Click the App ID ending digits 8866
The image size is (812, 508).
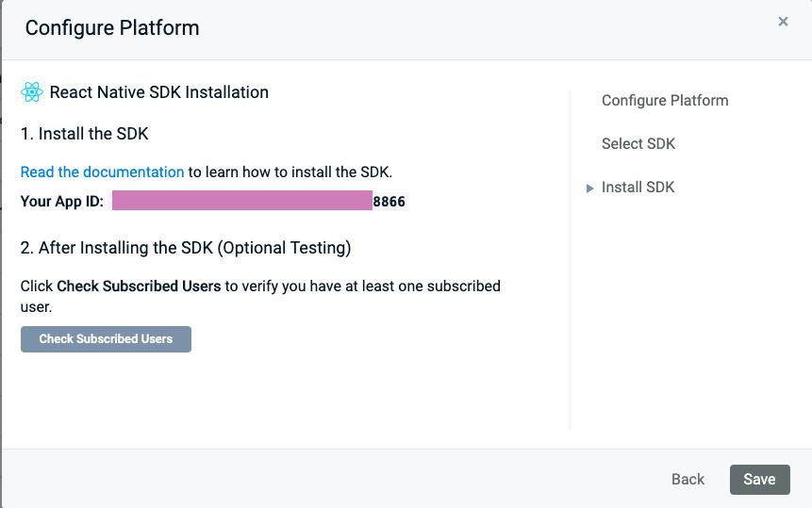pyautogui.click(x=389, y=202)
